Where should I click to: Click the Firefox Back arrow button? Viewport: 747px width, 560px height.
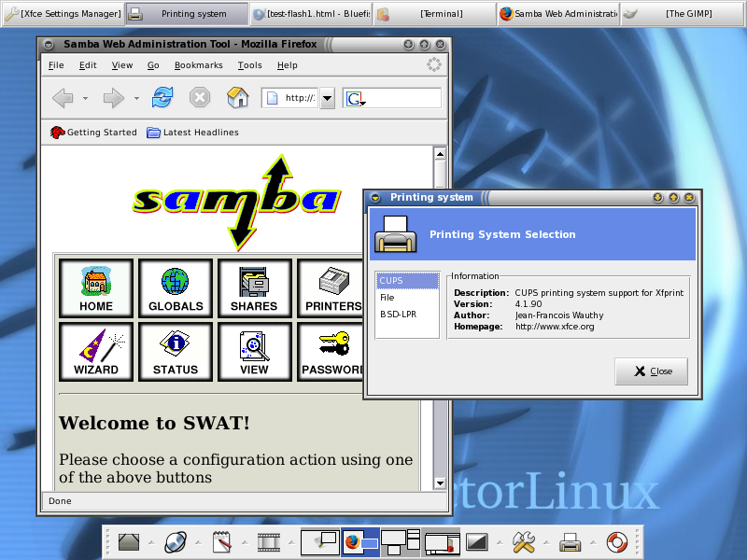tap(63, 98)
